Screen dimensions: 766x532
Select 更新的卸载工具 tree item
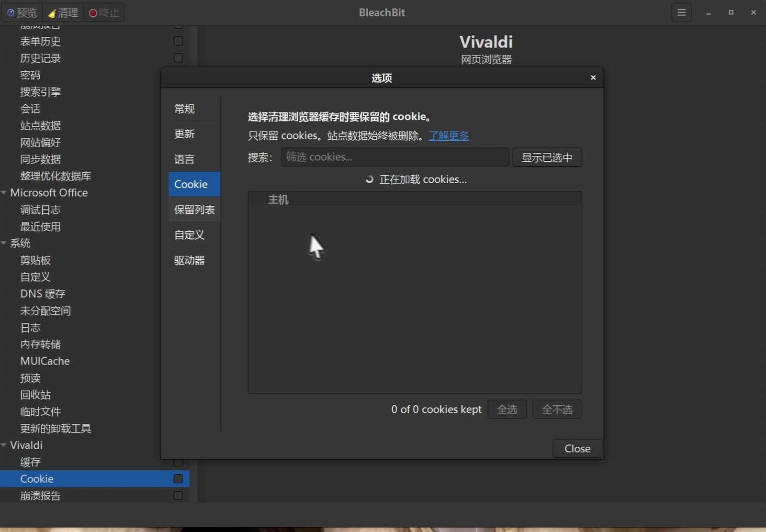click(56, 428)
